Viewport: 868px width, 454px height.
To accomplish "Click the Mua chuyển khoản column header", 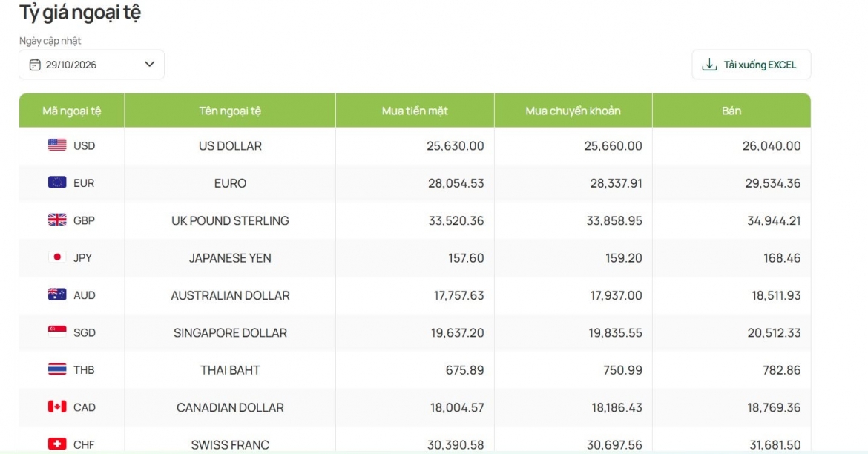I will (x=573, y=111).
